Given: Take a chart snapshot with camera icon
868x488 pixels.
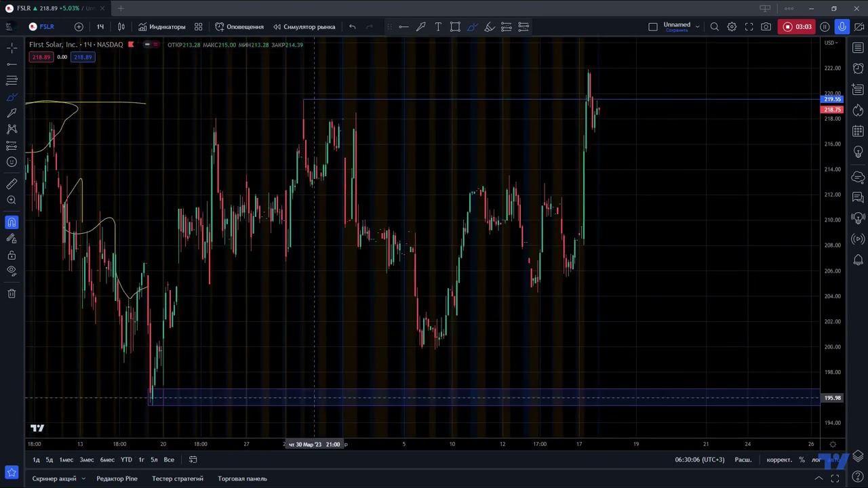Looking at the screenshot, I should [766, 26].
